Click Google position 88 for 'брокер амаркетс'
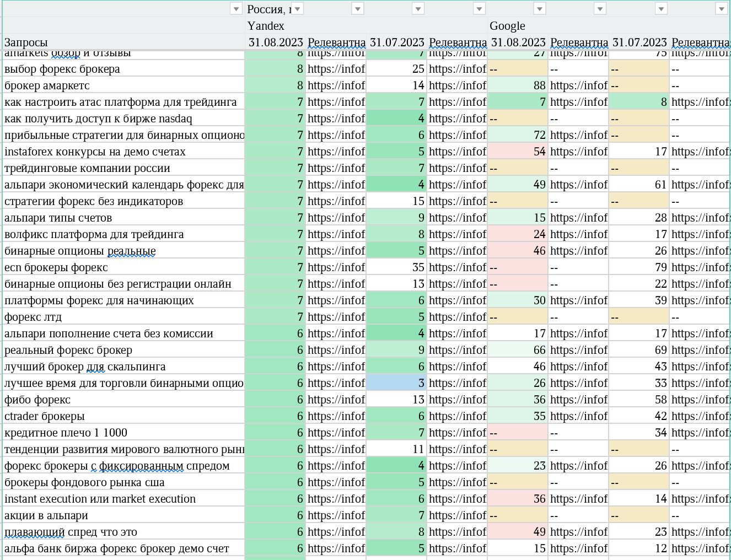This screenshot has height=560, width=731. [518, 85]
